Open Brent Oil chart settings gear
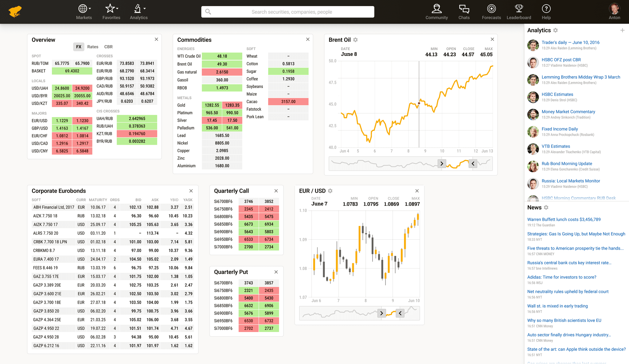Viewport: 629px width, 364px height. [x=355, y=40]
